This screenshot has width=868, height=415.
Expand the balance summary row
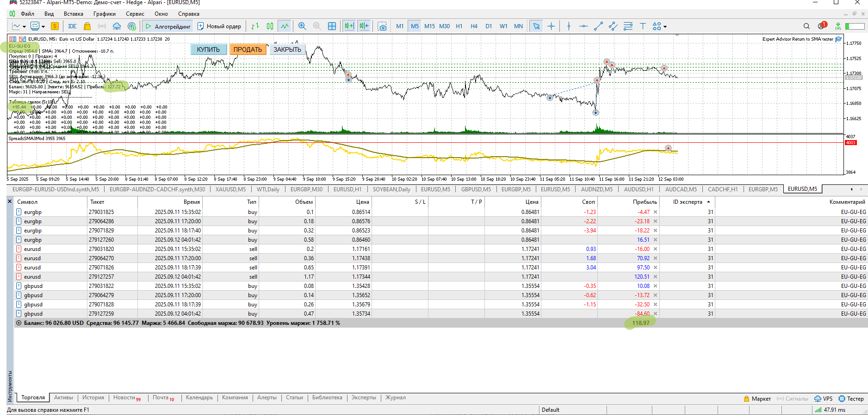click(x=19, y=323)
